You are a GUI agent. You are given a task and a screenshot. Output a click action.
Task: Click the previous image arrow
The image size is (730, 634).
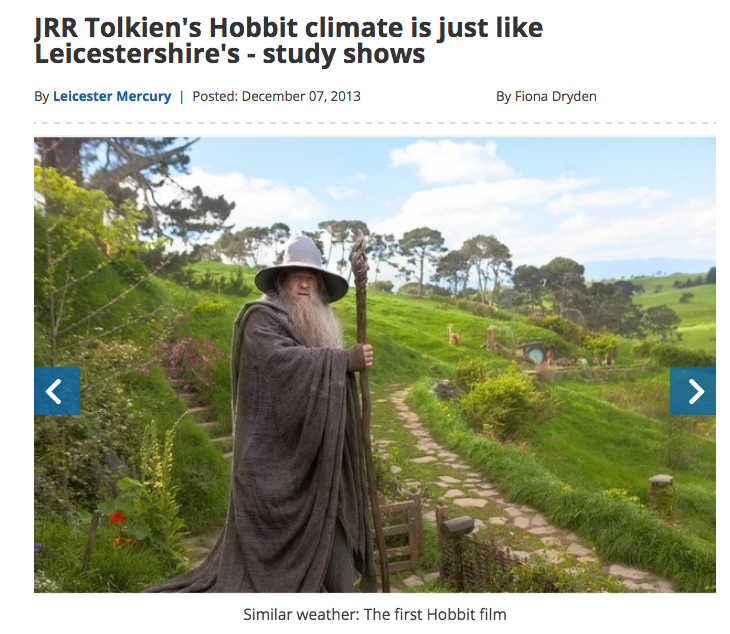[56, 392]
